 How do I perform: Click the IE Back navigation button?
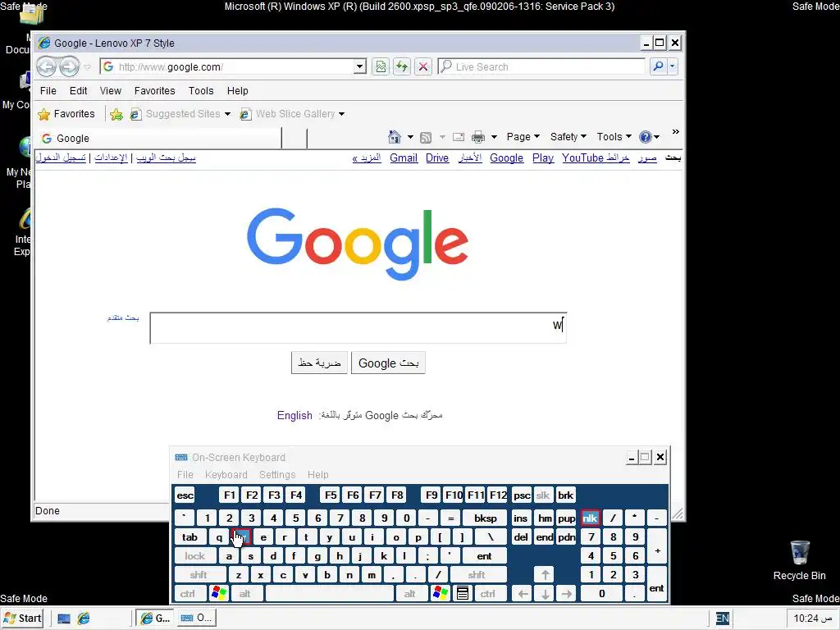(x=47, y=66)
